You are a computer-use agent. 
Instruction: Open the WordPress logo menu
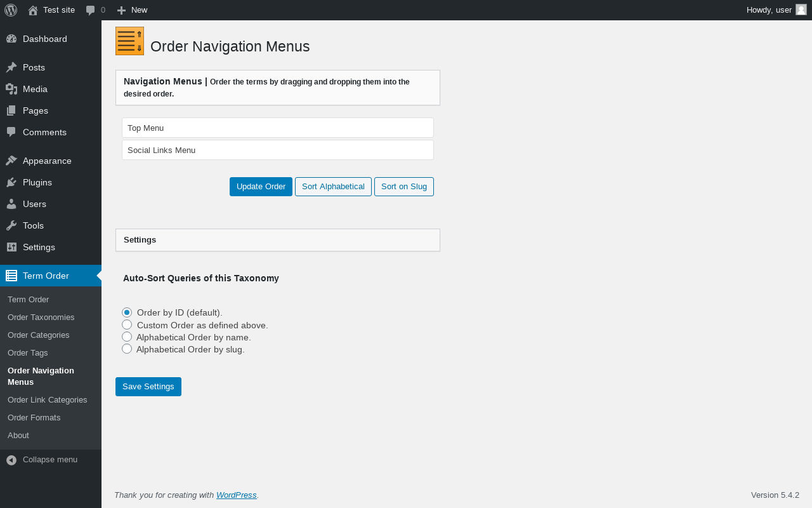click(11, 10)
